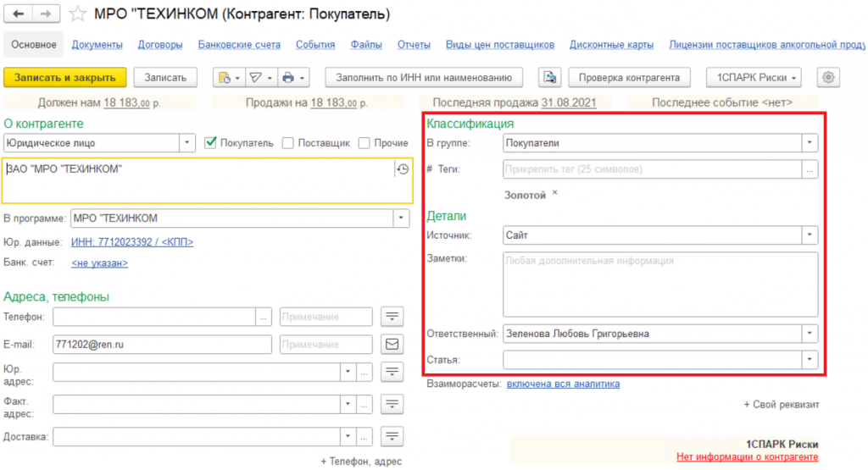868x470 pixels.
Task: Expand the В программе name dropdown
Action: tap(401, 218)
